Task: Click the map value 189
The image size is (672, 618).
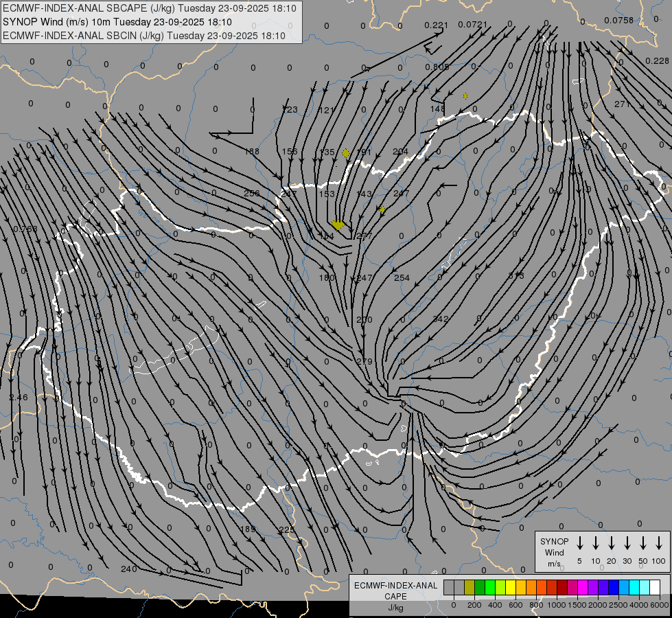Action: [247, 529]
